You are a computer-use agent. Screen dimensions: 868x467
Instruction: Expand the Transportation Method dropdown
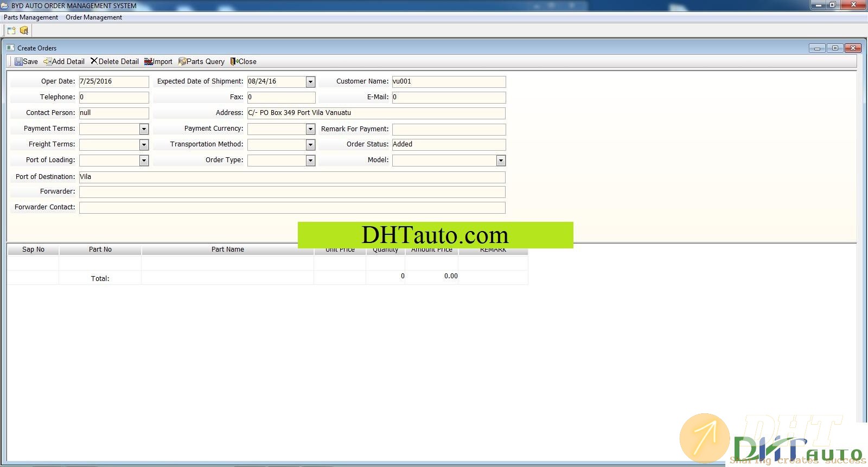pos(310,145)
